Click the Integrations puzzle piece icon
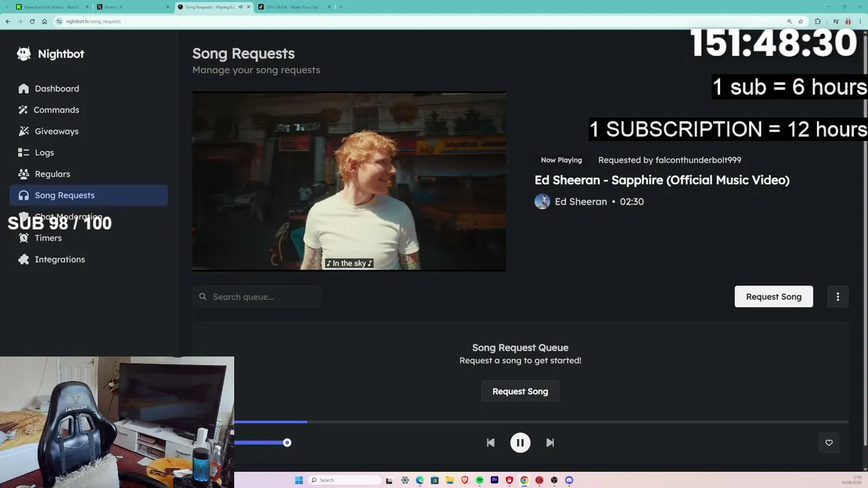This screenshot has height=488, width=868. point(24,260)
